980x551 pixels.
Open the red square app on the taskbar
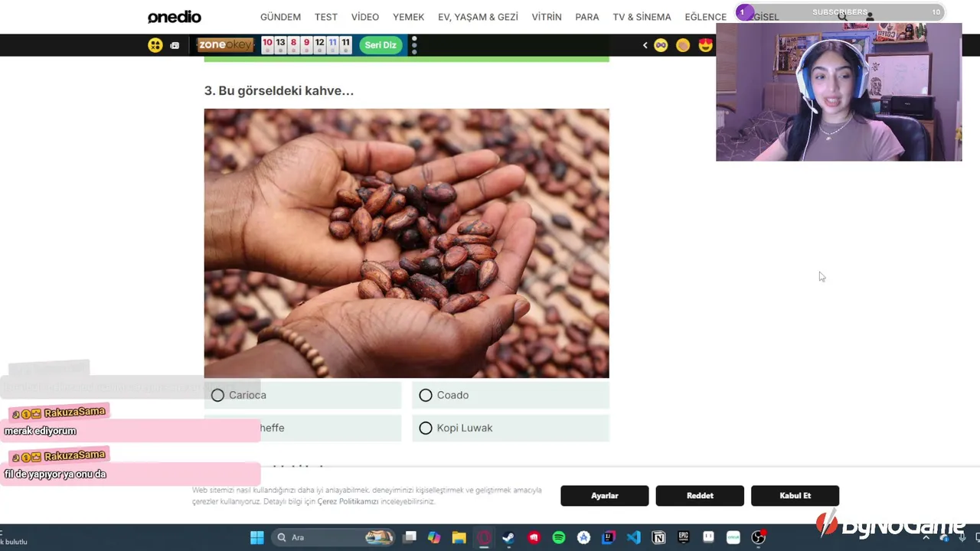click(534, 537)
